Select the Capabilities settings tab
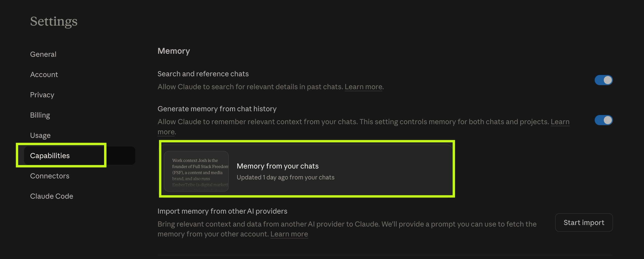644x259 pixels. coord(50,156)
